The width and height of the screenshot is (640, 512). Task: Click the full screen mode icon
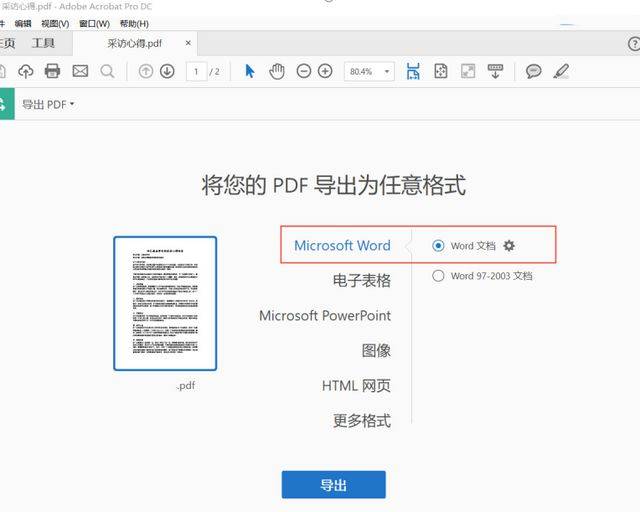coord(468,71)
